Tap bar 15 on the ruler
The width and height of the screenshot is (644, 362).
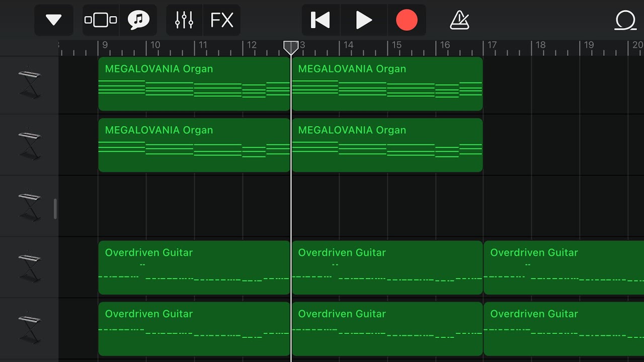pos(396,45)
